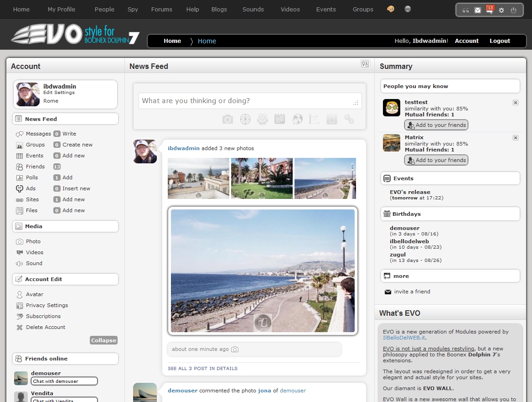This screenshot has width=532, height=402.
Task: Click the calendar icon under the status box
Action: pyautogui.click(x=279, y=120)
